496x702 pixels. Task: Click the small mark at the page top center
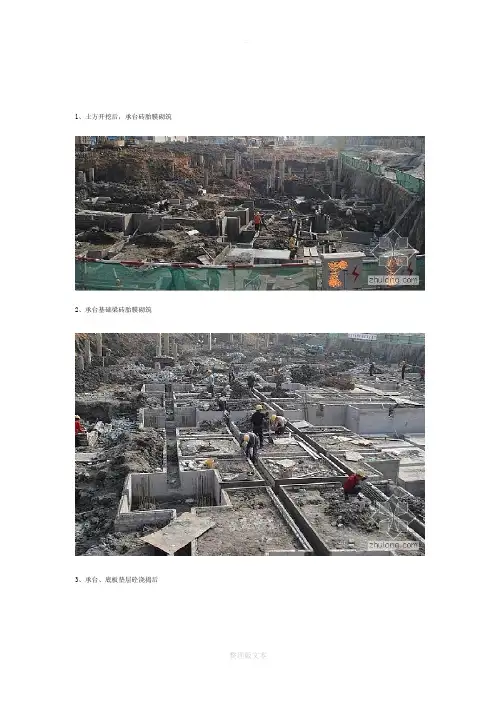pyautogui.click(x=245, y=43)
